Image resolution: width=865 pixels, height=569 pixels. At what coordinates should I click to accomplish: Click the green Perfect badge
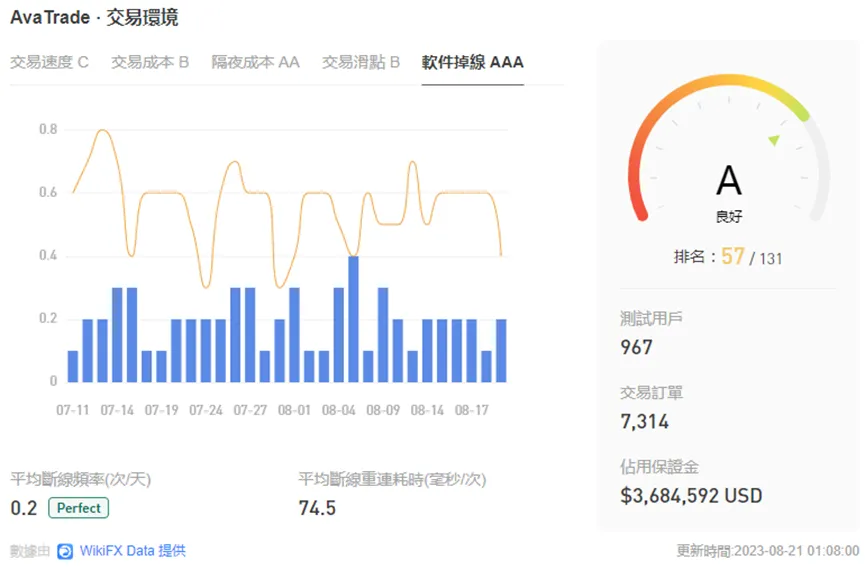78,508
